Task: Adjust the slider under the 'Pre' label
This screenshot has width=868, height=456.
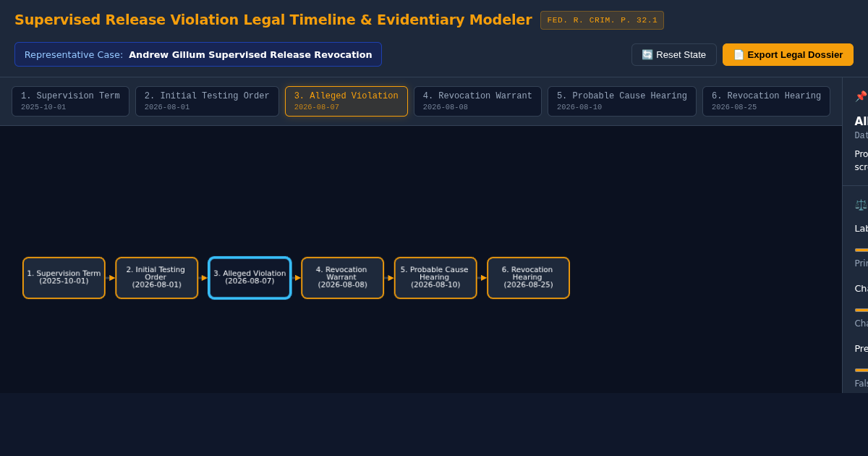Action: pyautogui.click(x=861, y=370)
